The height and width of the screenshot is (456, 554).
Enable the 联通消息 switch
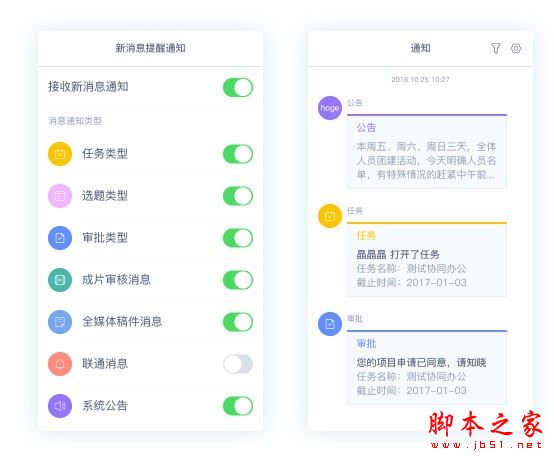pyautogui.click(x=238, y=364)
